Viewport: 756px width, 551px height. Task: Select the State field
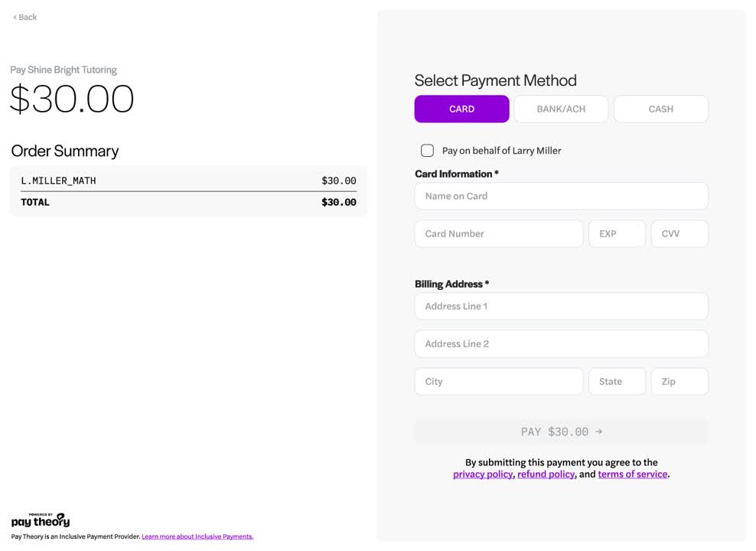(x=617, y=381)
